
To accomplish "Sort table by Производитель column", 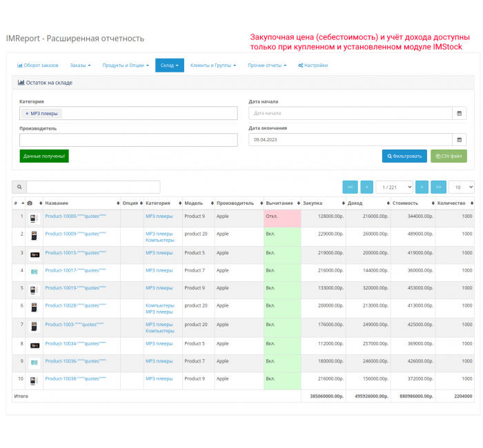I will [x=239, y=203].
